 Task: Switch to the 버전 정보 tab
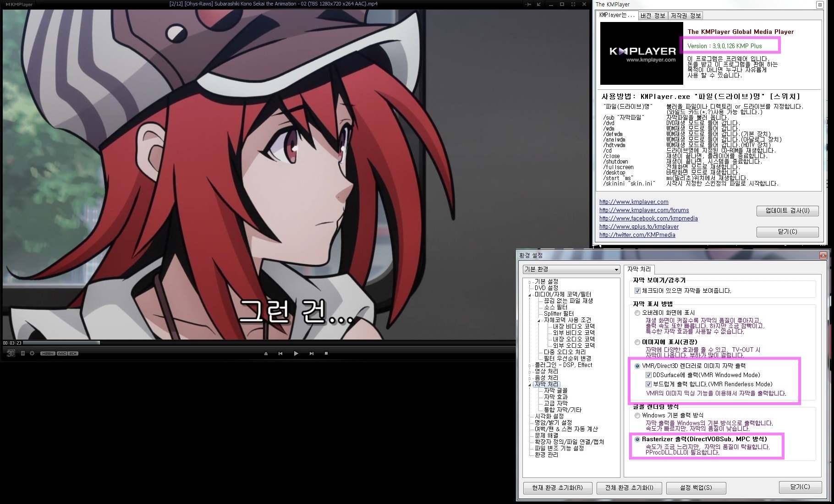coord(653,16)
